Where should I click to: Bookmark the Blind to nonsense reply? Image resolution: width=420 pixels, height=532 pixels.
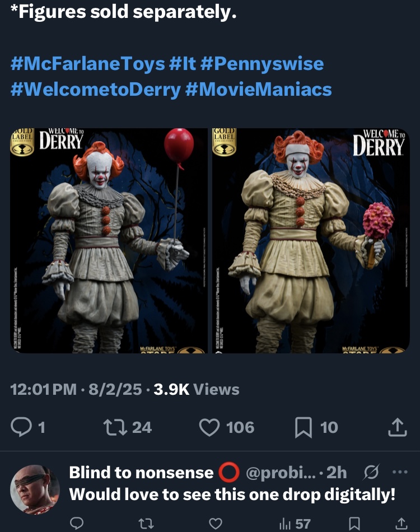click(x=354, y=524)
